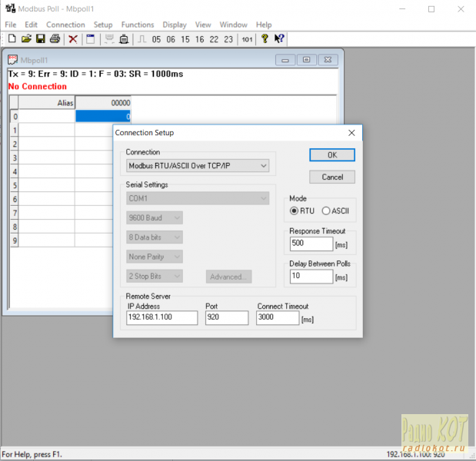Click the Port input field
The height and width of the screenshot is (461, 476).
[227, 317]
